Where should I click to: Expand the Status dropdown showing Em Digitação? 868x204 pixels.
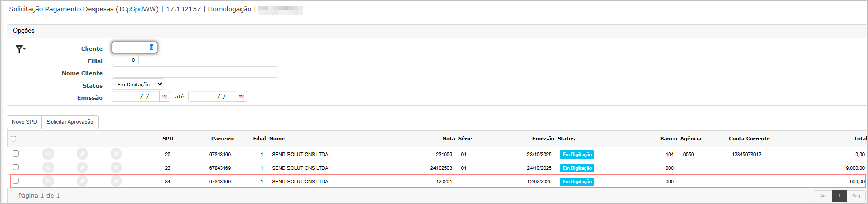pyautogui.click(x=138, y=85)
